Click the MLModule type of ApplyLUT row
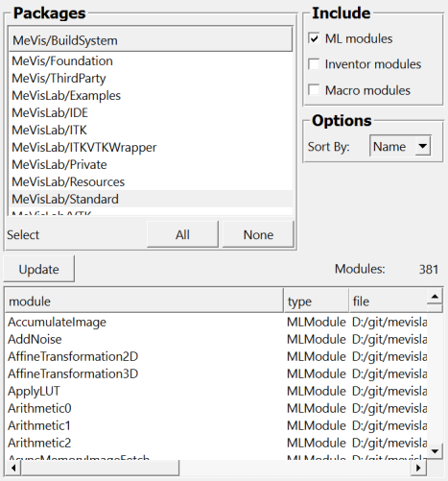Viewport: 448px width, 481px height. coord(317,391)
